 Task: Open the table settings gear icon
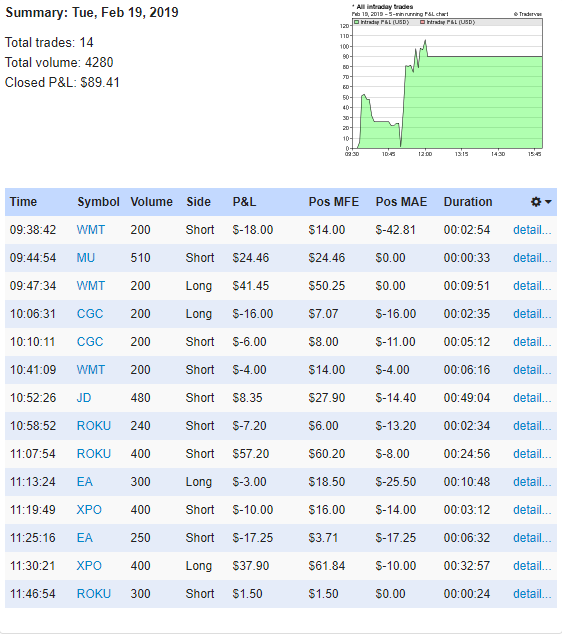coord(536,202)
